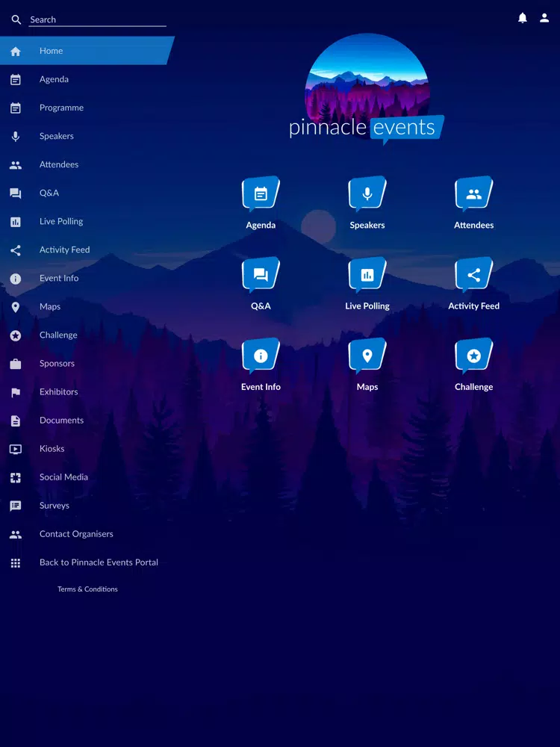
Task: Click the Contact Organisers people icon
Action: [15, 535]
